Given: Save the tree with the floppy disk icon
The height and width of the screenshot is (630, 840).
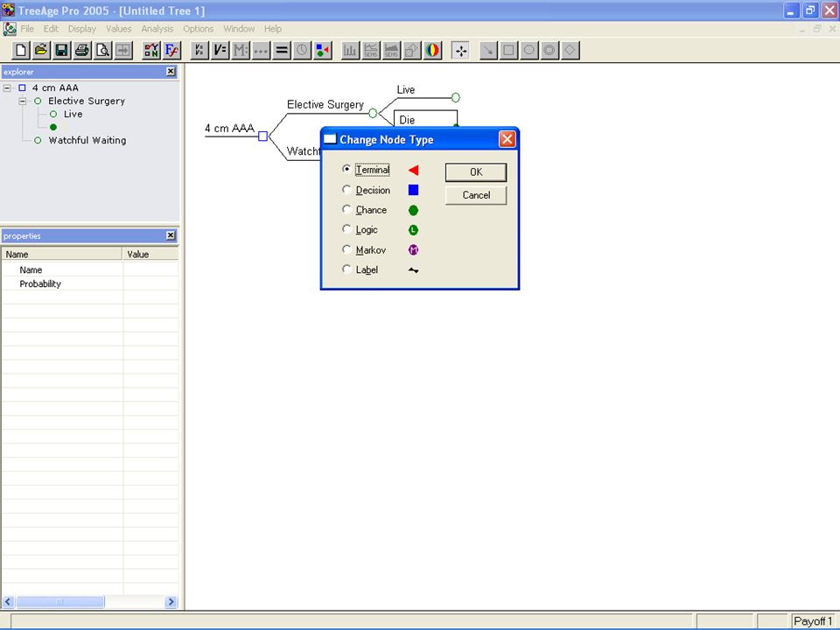Looking at the screenshot, I should pos(61,51).
